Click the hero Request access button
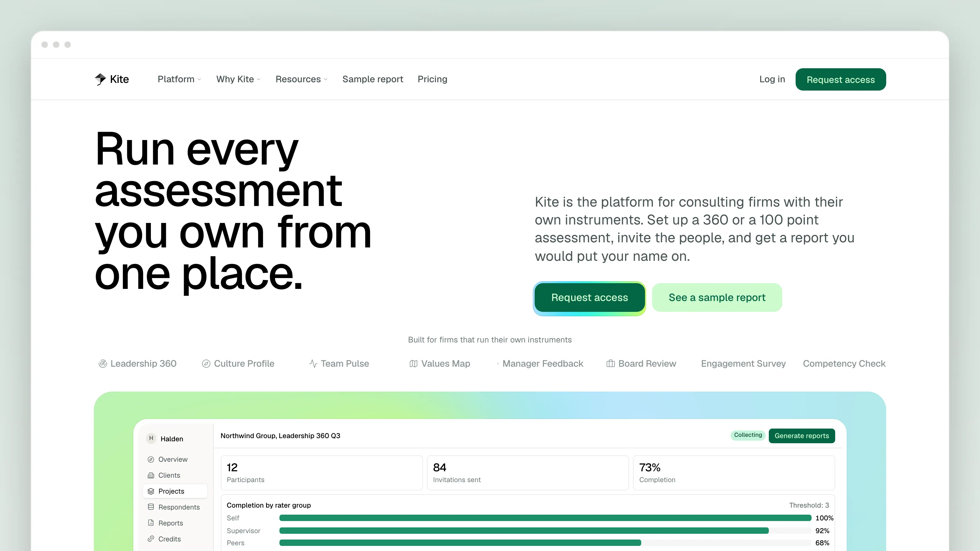This screenshot has height=551, width=980. point(590,298)
